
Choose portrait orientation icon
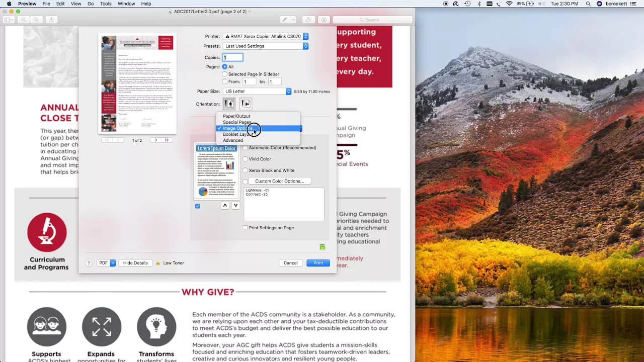[229, 104]
